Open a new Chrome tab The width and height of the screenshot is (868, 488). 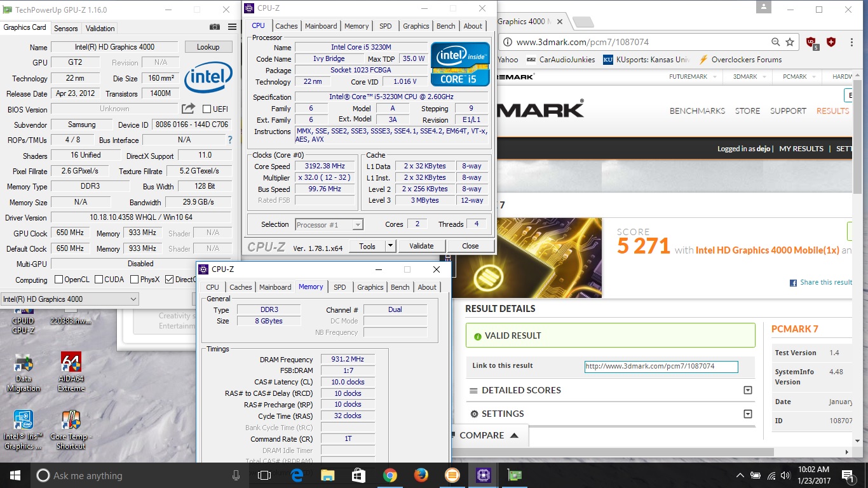tap(583, 22)
